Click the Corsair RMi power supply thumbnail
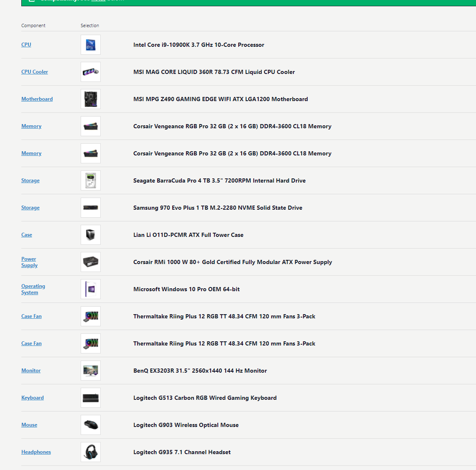Image resolution: width=476 pixels, height=470 pixels. point(91,262)
